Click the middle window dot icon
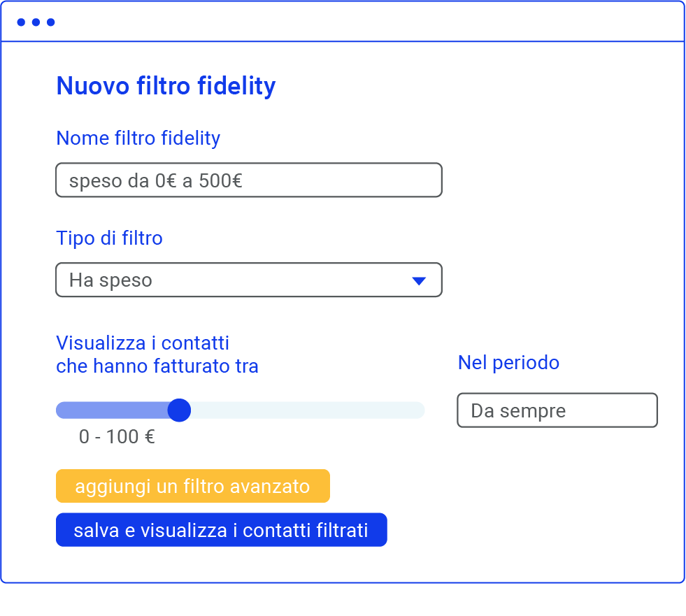The image size is (686, 616). tap(36, 22)
